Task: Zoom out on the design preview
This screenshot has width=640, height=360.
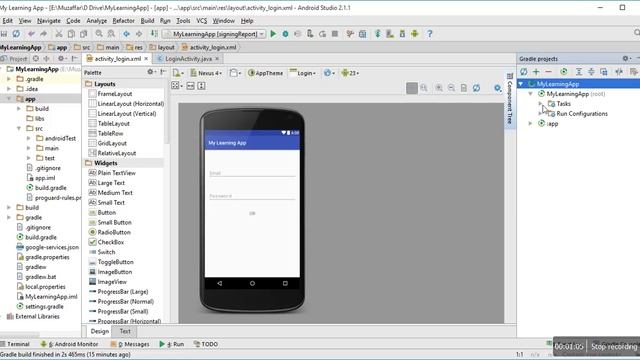Action: (x=451, y=88)
